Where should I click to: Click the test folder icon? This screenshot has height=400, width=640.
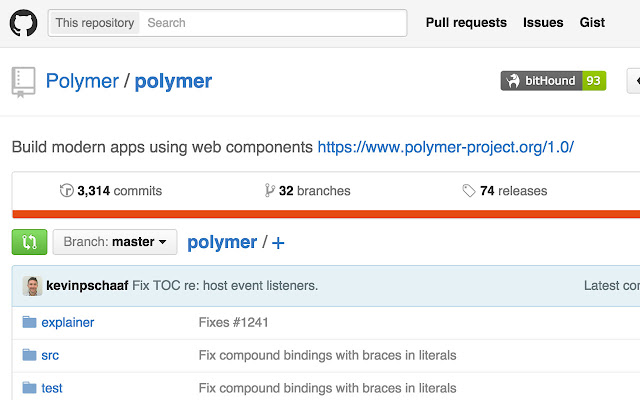[29, 387]
